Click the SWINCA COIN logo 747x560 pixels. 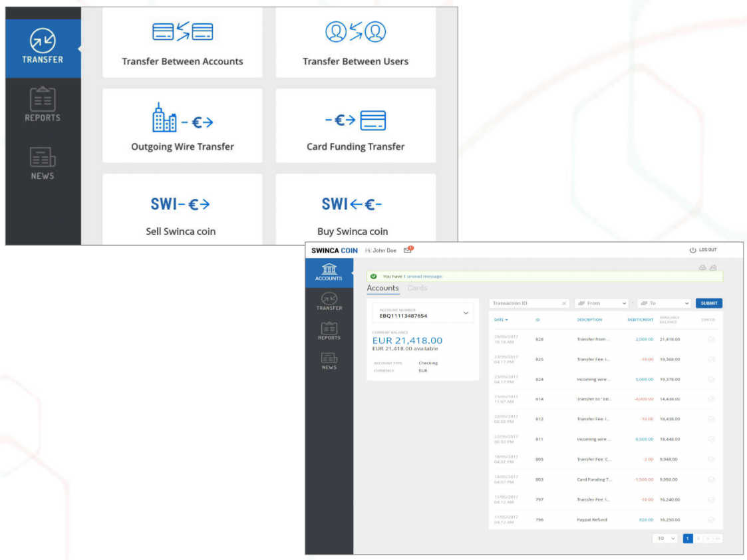click(x=335, y=251)
